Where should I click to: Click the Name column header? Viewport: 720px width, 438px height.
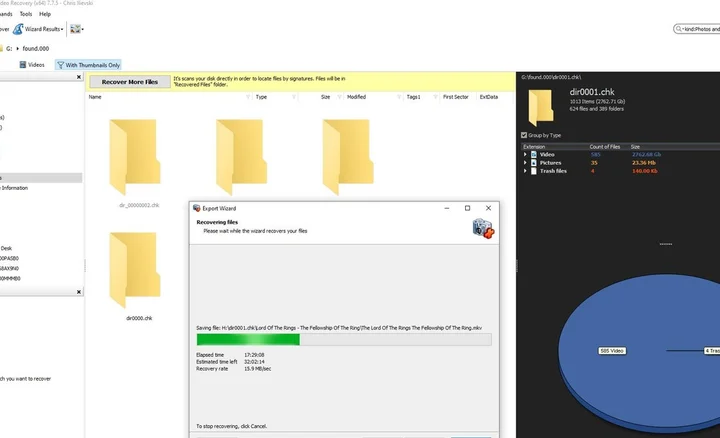point(95,97)
